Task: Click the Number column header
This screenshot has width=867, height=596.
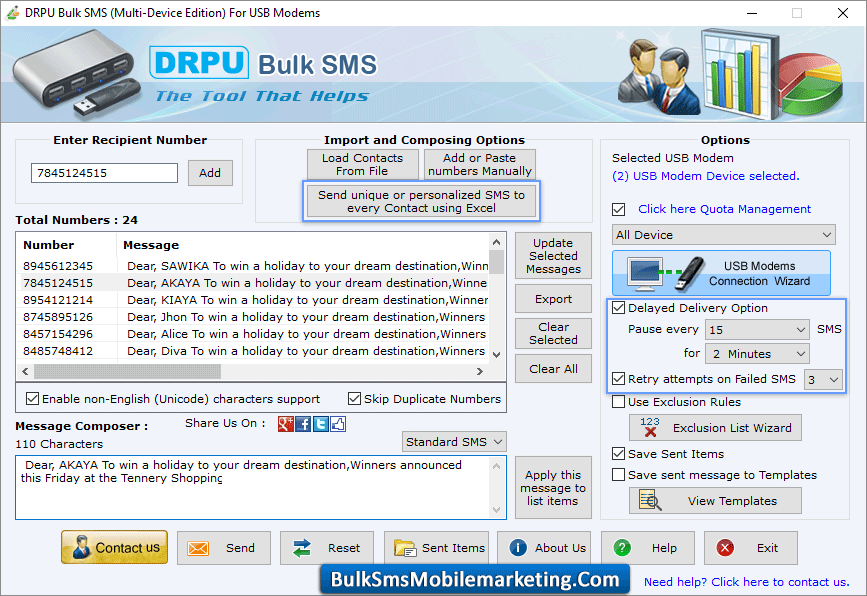Action: [67, 245]
